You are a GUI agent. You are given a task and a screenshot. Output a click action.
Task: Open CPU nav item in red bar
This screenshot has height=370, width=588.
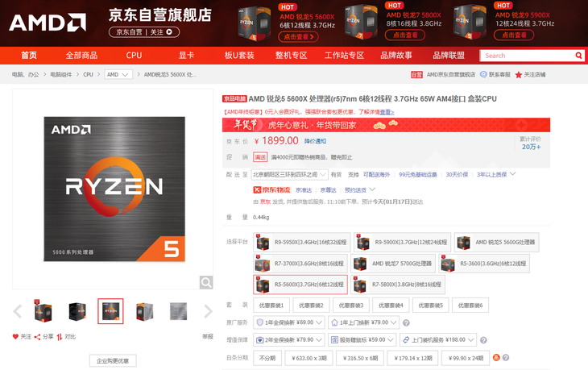point(134,55)
